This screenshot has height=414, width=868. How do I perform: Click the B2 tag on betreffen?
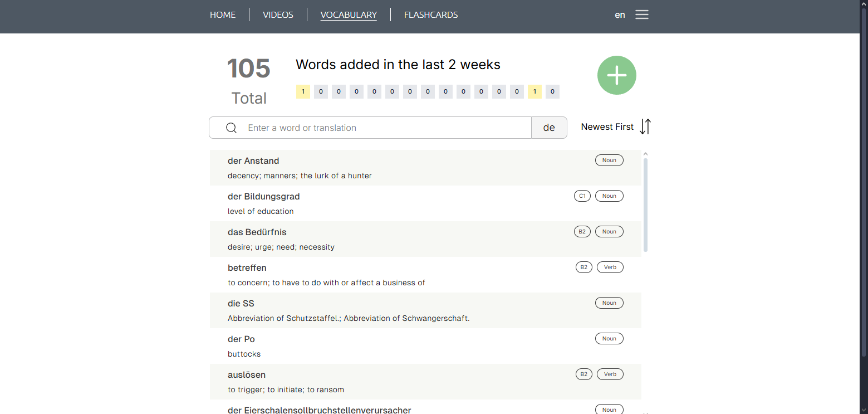coord(583,267)
